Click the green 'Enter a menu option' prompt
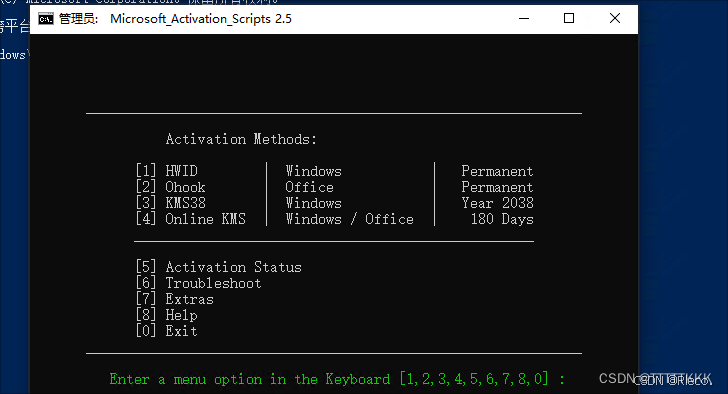Screen dimensions: 728x394 click(337, 379)
